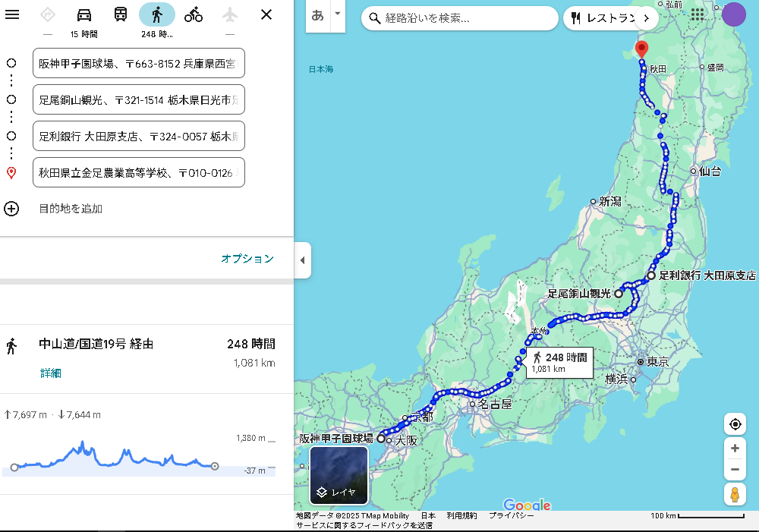Click the add destination plus icon
The image size is (759, 532).
pyautogui.click(x=11, y=209)
